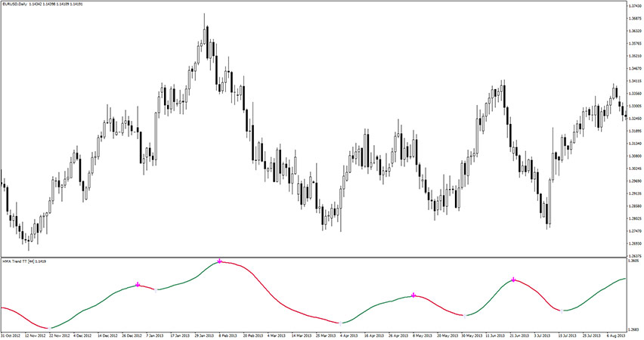Select the magenta down arrow near 8 May 2013
Viewport: 644px width, 340px height.
pos(413,295)
